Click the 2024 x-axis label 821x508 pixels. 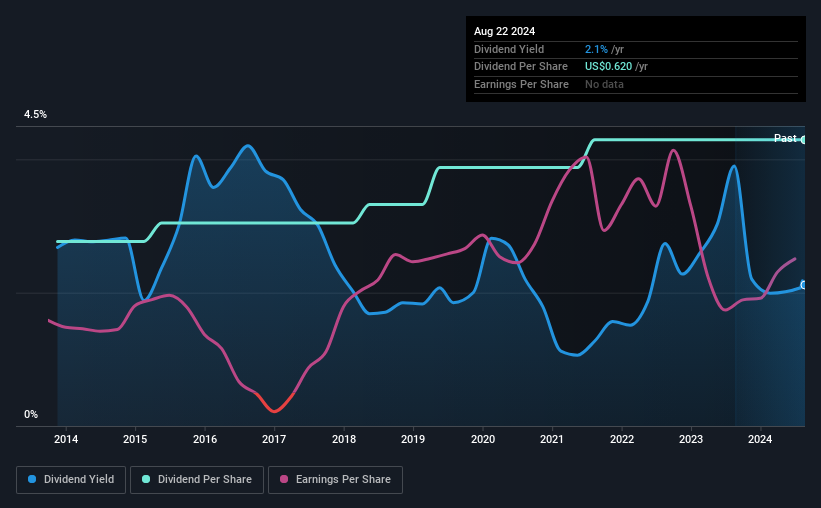pos(760,439)
